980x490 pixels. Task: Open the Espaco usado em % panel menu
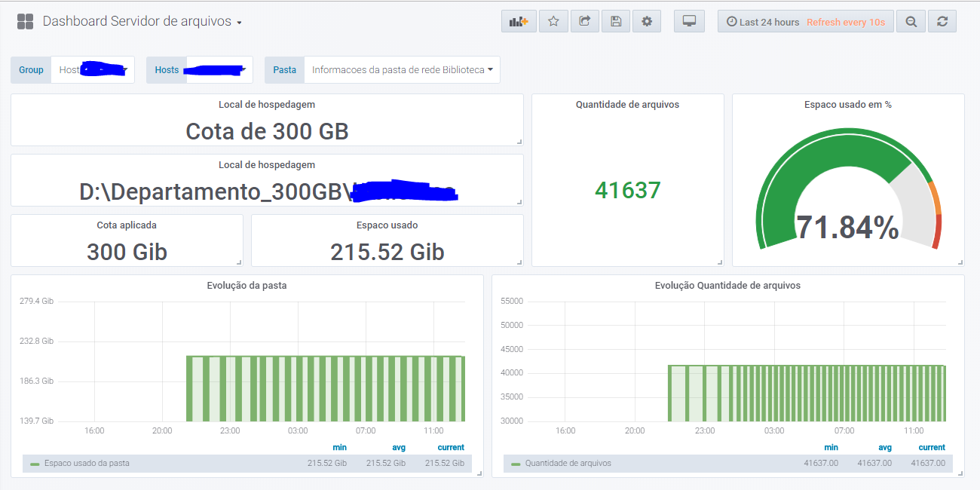click(x=848, y=105)
